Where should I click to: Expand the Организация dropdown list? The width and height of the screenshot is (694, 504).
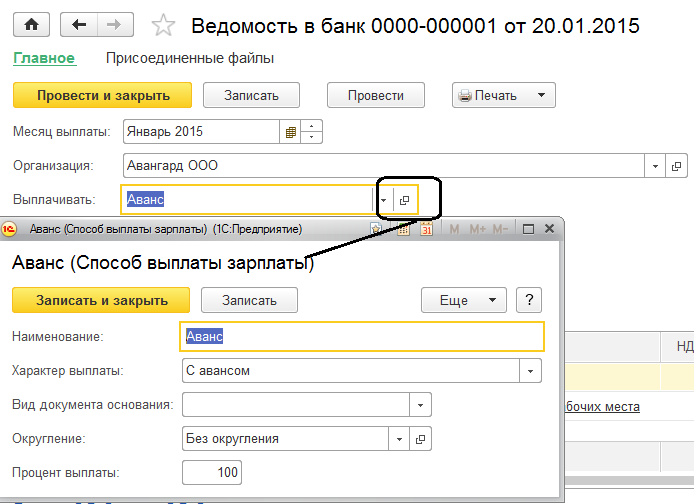tap(655, 166)
